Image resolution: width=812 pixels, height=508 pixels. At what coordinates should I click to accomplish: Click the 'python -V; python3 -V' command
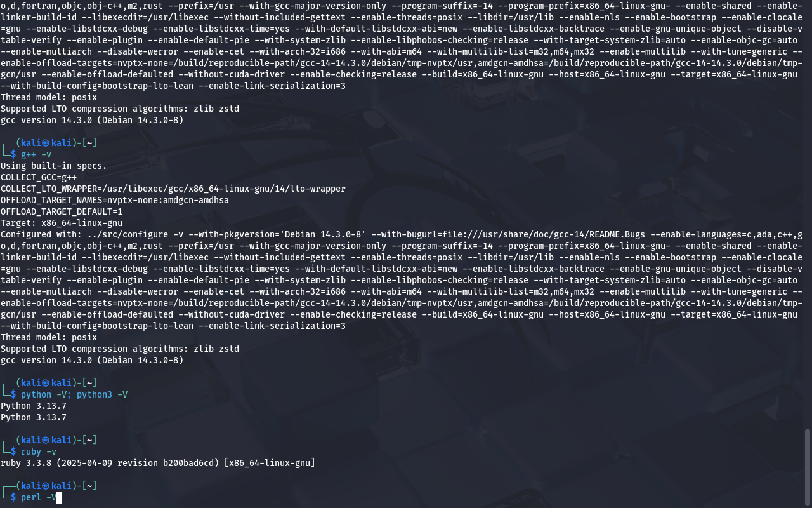(74, 394)
